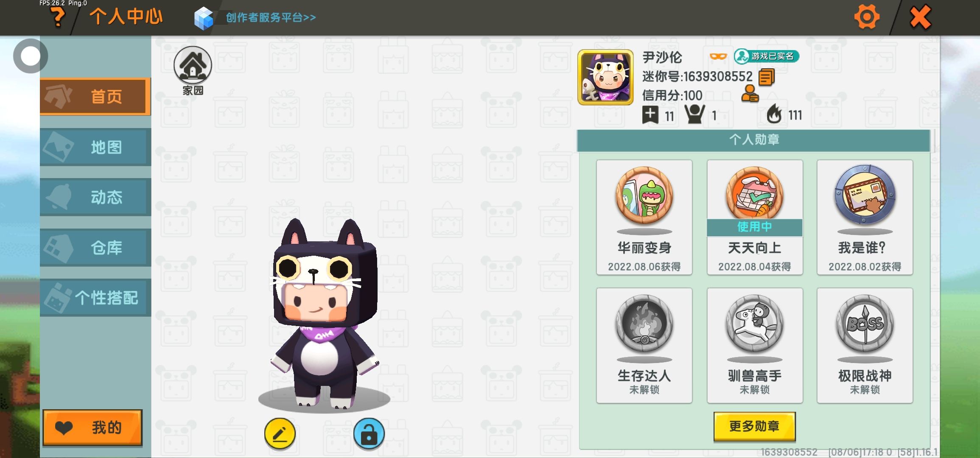Tap the bookmark plus icon

pyautogui.click(x=650, y=114)
